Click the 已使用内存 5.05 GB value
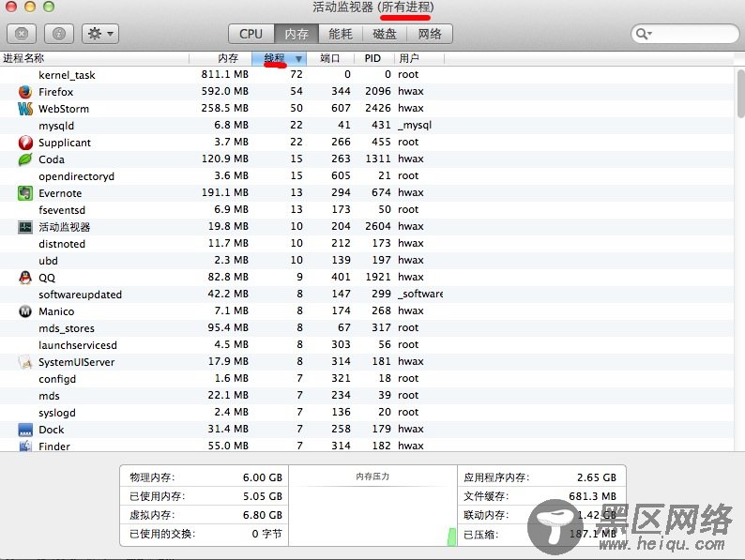The image size is (745, 560). [x=263, y=496]
